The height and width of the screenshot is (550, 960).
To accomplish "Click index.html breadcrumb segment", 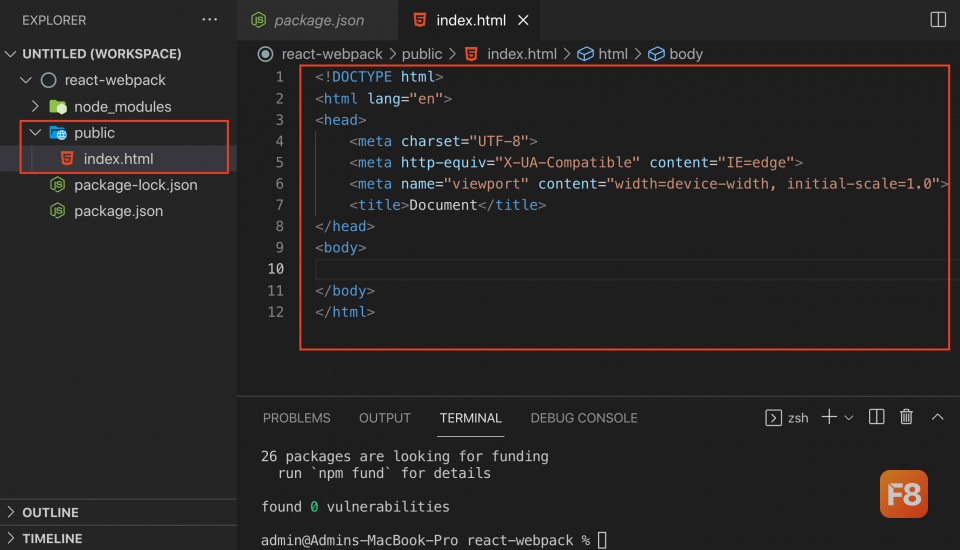I will click(522, 54).
